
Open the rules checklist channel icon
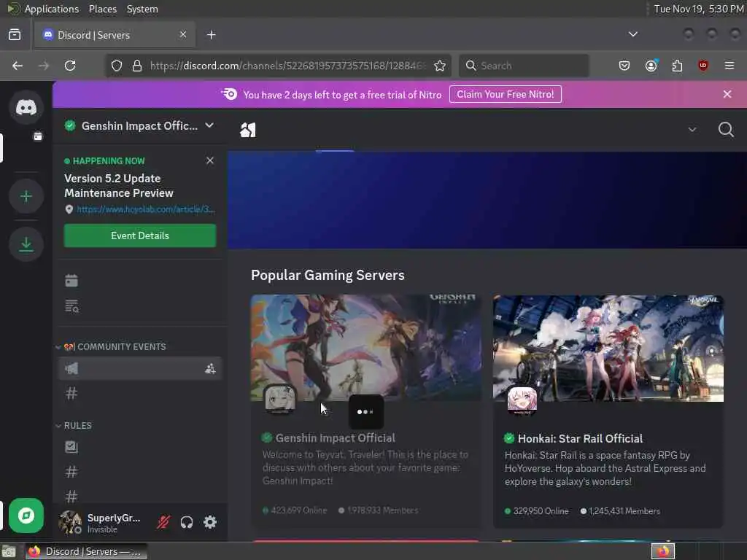click(71, 447)
